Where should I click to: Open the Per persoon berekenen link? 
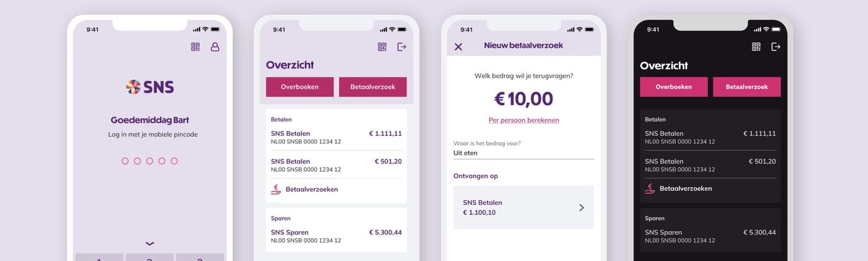tap(523, 120)
